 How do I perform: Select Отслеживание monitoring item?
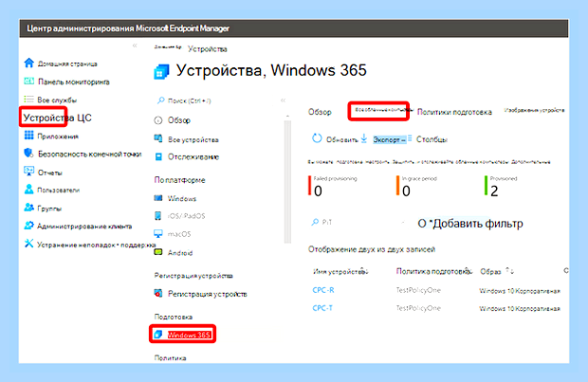click(187, 156)
